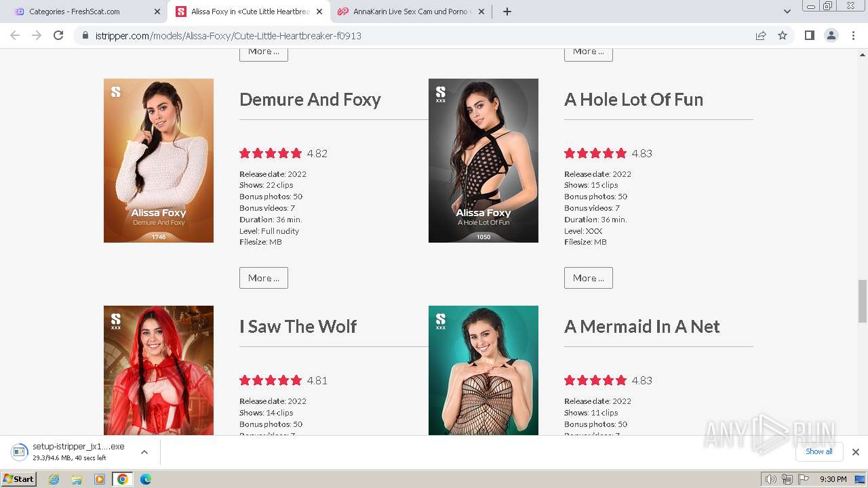Viewport: 868px width, 488px height.
Task: Open Windows Explorer from the taskbar
Action: (77, 479)
